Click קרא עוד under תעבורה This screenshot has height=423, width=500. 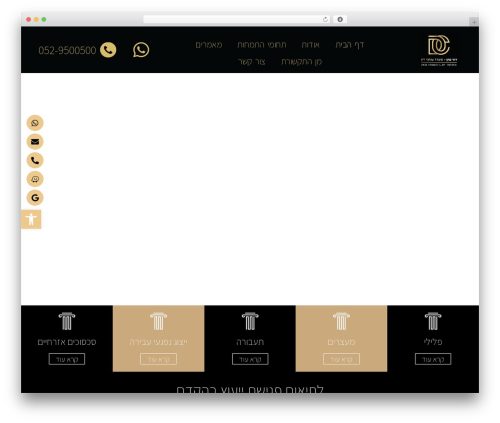[250, 359]
